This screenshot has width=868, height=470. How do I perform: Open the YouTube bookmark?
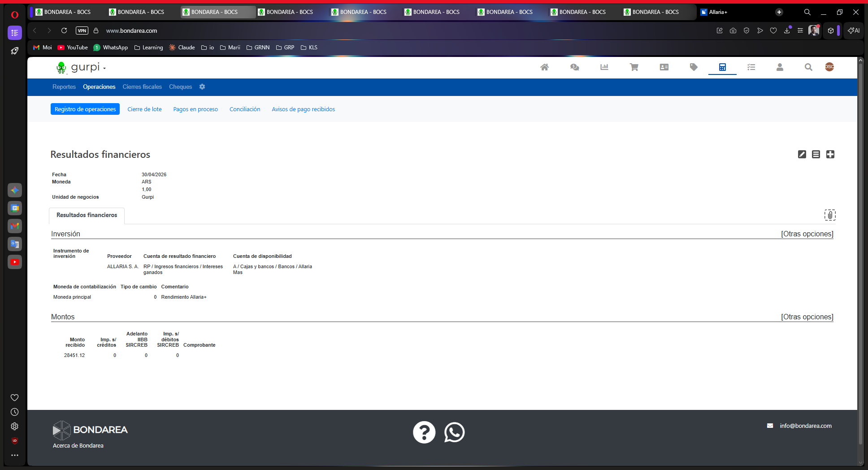[73, 48]
